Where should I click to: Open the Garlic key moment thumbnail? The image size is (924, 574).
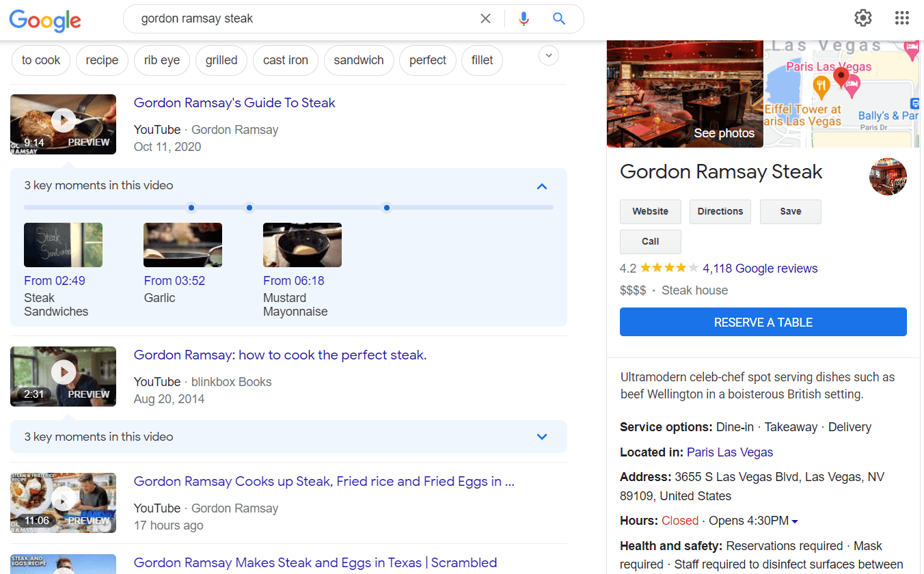coord(182,245)
